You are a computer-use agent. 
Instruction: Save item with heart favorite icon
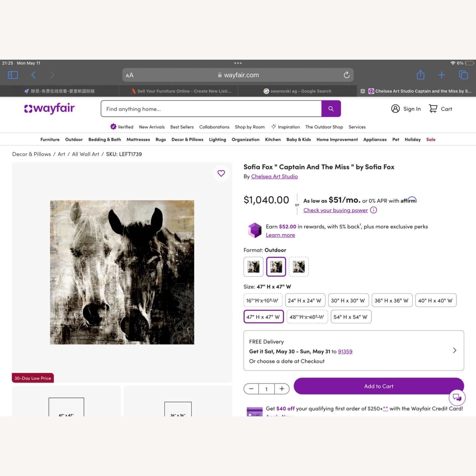221,173
